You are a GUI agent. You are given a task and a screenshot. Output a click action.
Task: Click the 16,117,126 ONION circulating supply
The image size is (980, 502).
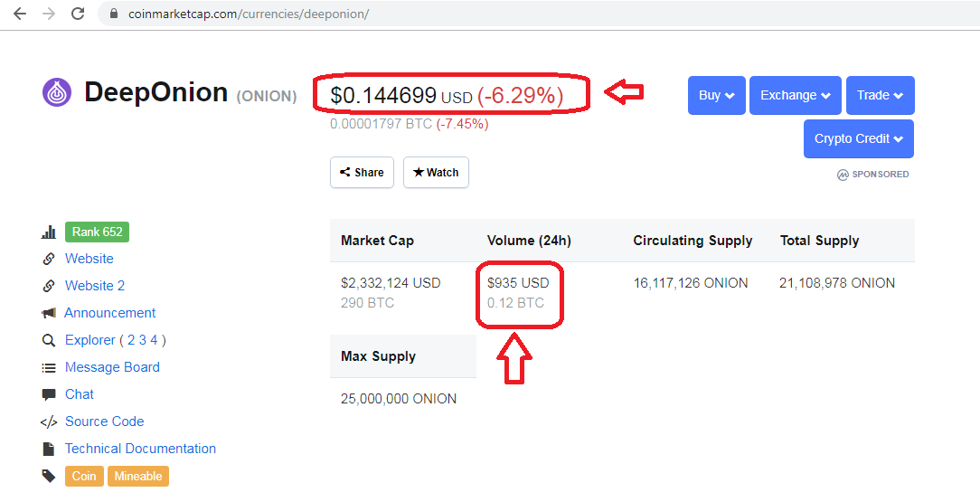(691, 283)
